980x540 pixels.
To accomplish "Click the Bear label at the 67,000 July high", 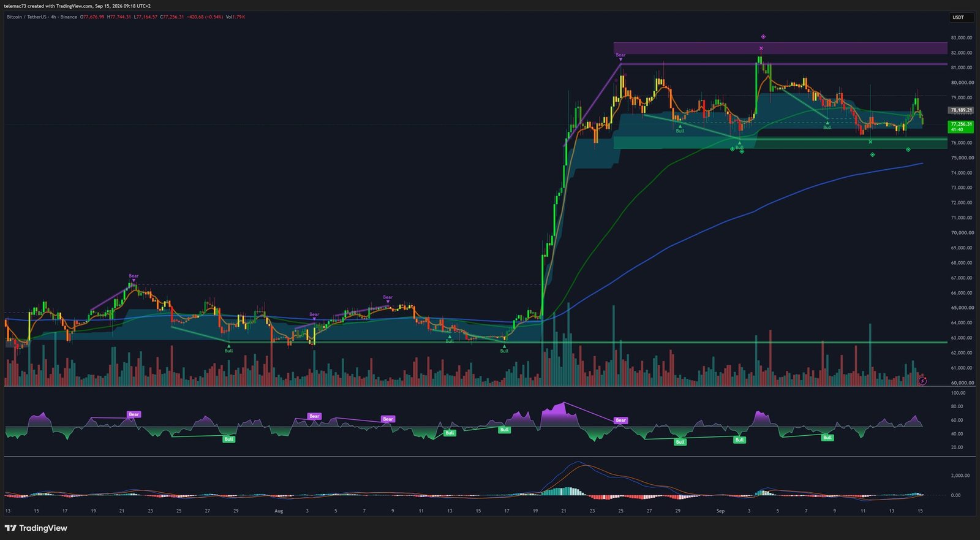I will (x=134, y=276).
